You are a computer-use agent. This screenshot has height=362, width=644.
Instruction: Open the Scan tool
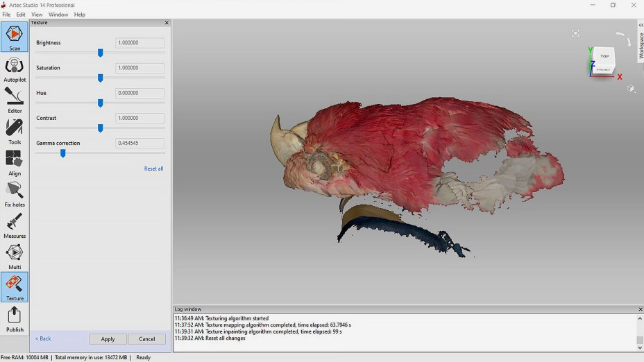[x=15, y=37]
